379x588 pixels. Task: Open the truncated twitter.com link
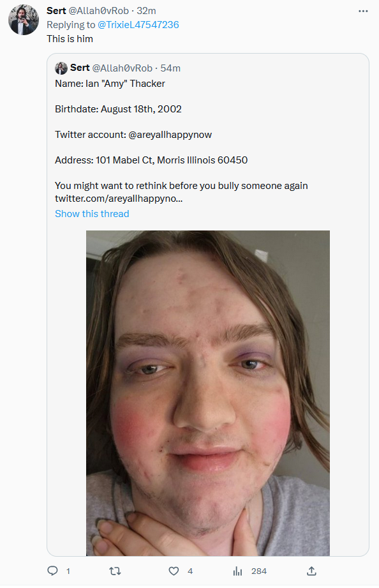[119, 199]
